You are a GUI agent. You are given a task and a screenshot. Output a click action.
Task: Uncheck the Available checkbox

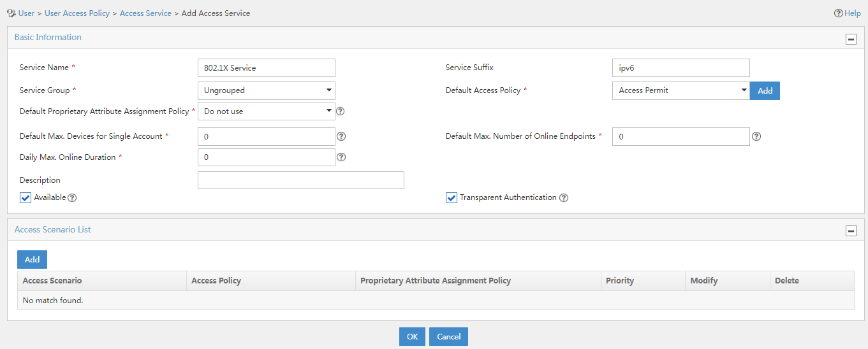[26, 198]
